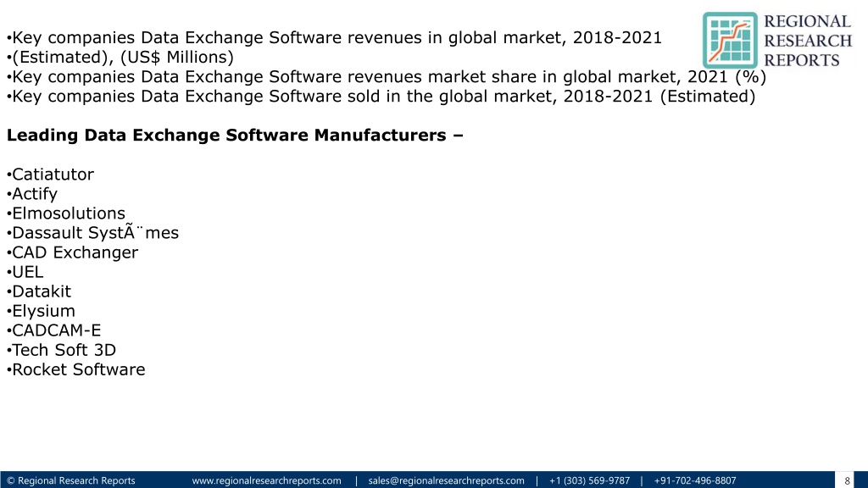Click the '(Estimated), (US$ Millions)' bullet line
The height and width of the screenshot is (488, 868).
click(120, 57)
